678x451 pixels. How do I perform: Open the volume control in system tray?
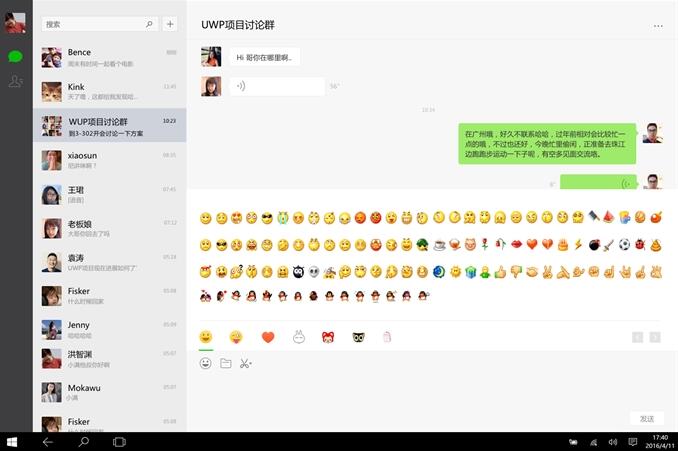[x=613, y=442]
